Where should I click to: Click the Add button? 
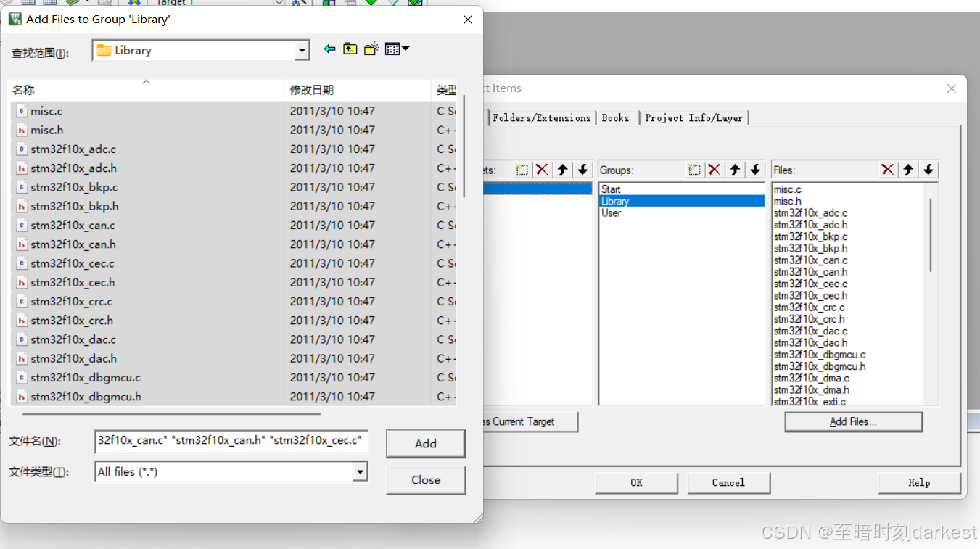[x=426, y=444]
